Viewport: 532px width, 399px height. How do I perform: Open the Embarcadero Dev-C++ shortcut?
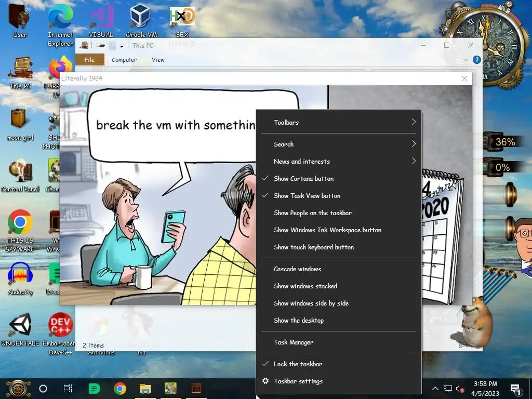pos(60,334)
